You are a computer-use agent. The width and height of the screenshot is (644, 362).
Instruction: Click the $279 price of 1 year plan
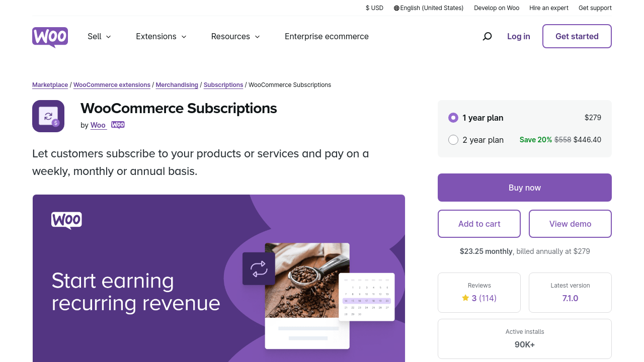click(x=593, y=118)
